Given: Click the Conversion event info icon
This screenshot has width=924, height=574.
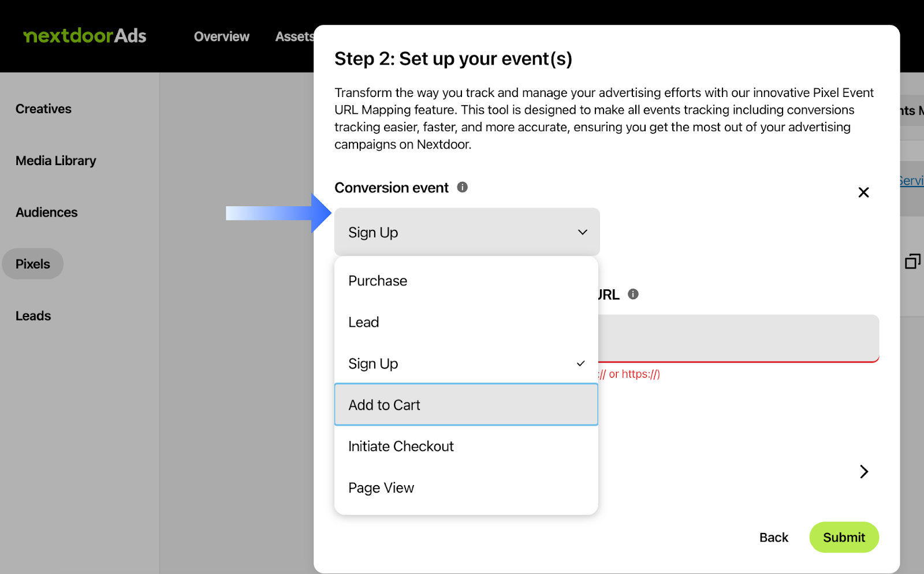Looking at the screenshot, I should (x=462, y=187).
